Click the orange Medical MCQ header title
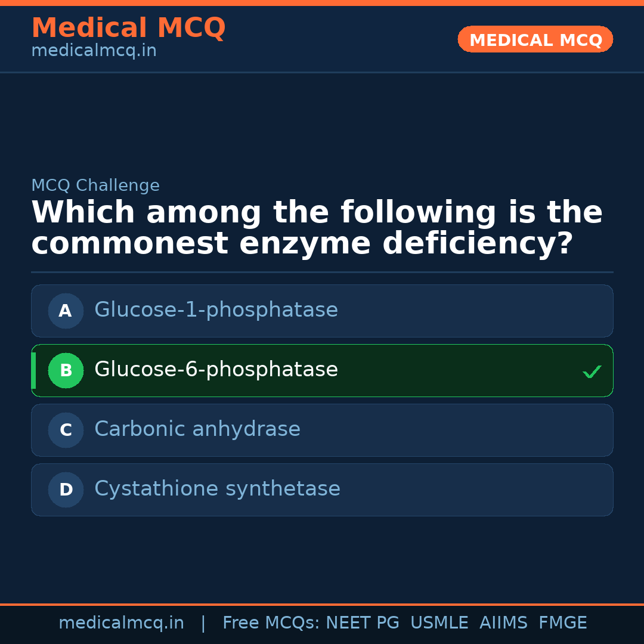 tap(128, 28)
